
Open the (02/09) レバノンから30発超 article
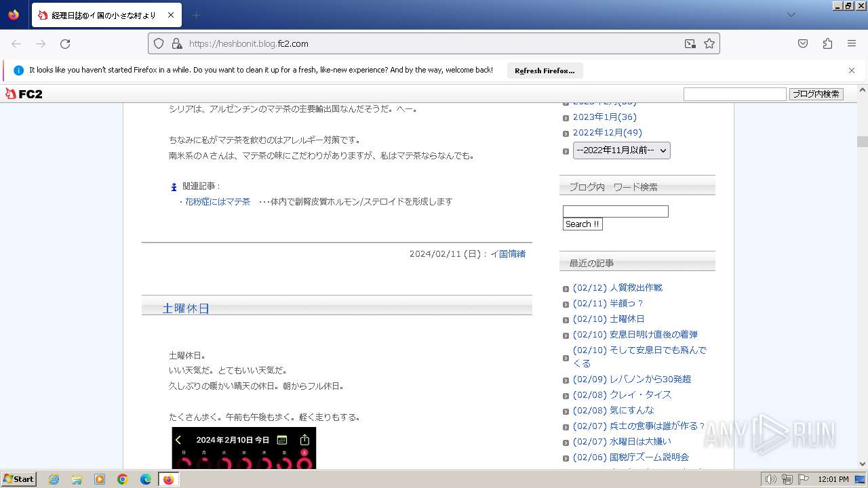(x=631, y=380)
